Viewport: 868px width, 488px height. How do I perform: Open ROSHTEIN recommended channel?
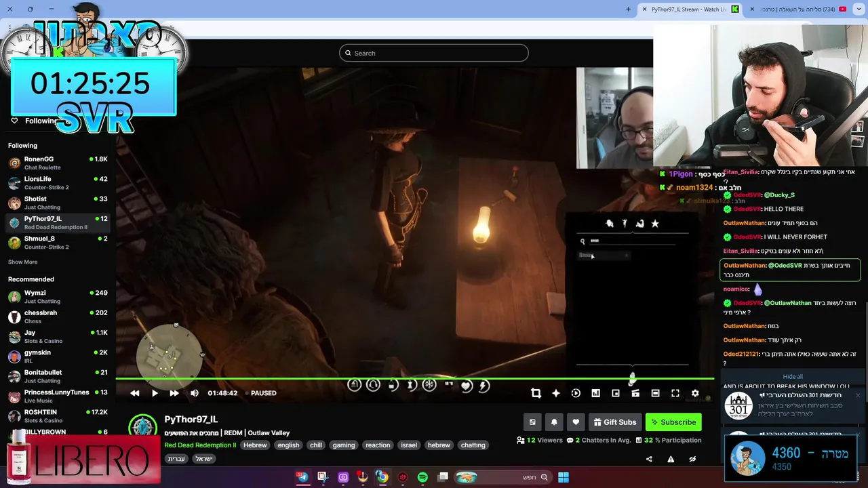pyautogui.click(x=58, y=415)
